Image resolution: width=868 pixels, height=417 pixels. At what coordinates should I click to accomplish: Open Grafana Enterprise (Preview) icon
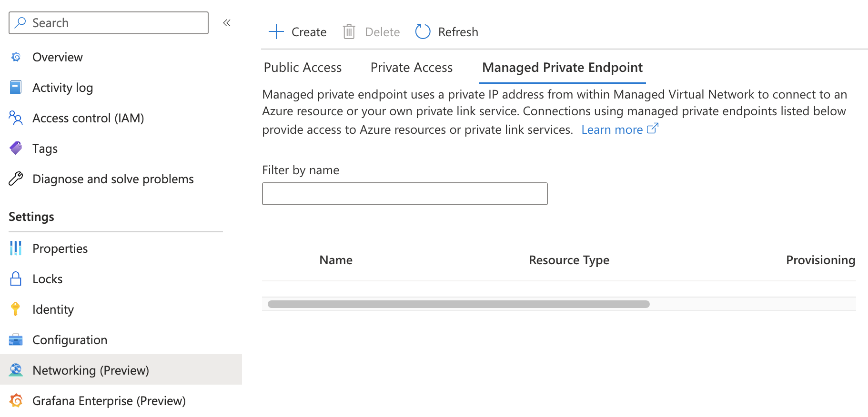pyautogui.click(x=16, y=401)
